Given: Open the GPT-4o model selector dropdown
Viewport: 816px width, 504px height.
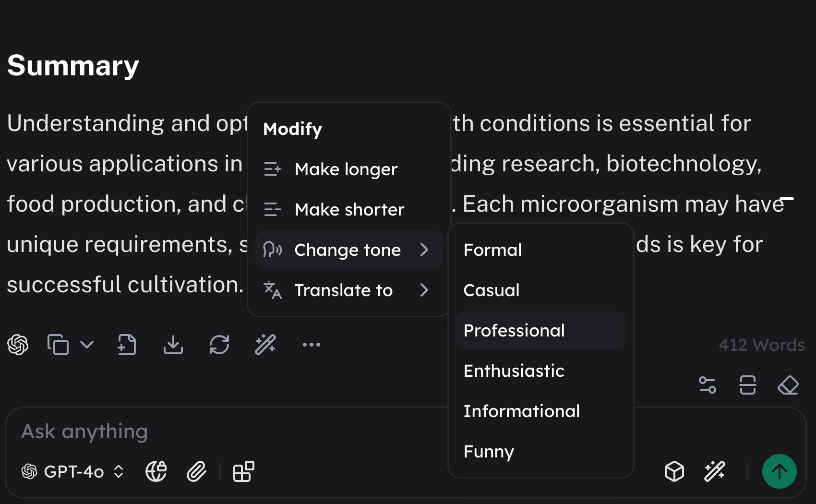Looking at the screenshot, I should click(73, 471).
